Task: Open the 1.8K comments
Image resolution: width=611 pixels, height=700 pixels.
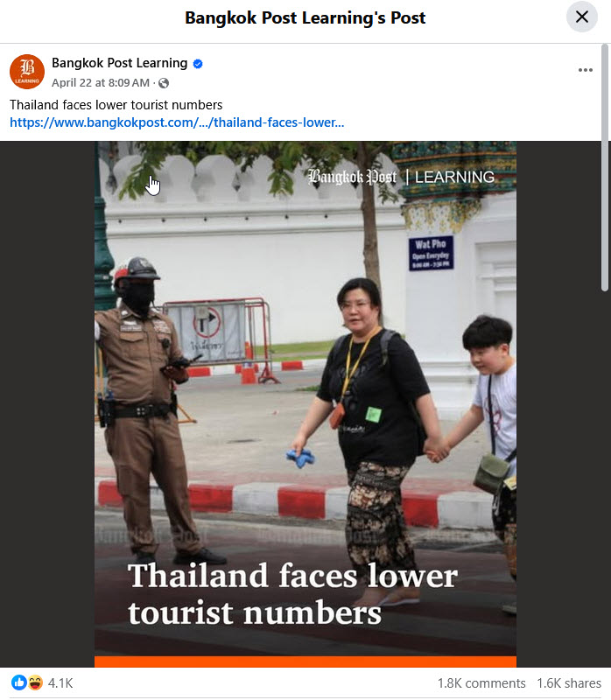Action: pos(481,683)
